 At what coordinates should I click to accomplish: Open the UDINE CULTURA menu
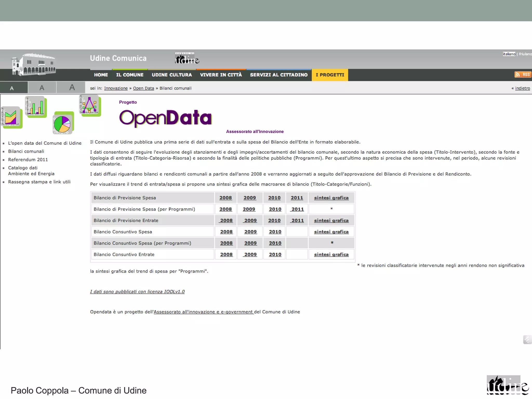coord(172,75)
